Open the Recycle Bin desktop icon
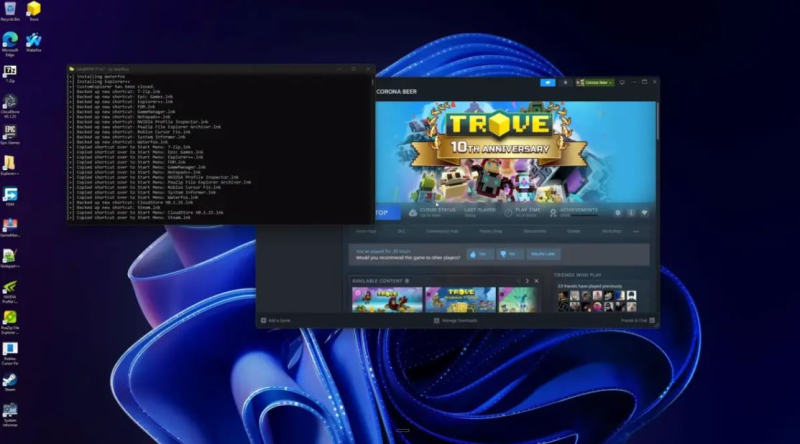The height and width of the screenshot is (444, 800). [10, 11]
